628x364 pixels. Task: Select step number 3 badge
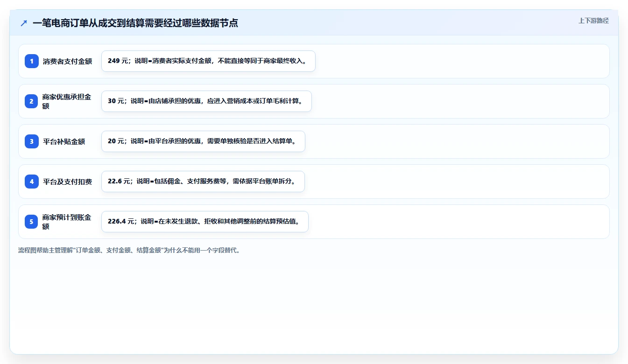[x=32, y=141]
